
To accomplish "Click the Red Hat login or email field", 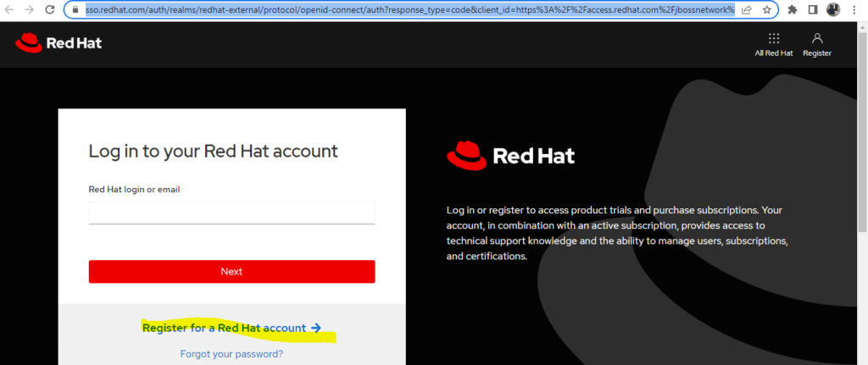I will [x=232, y=213].
